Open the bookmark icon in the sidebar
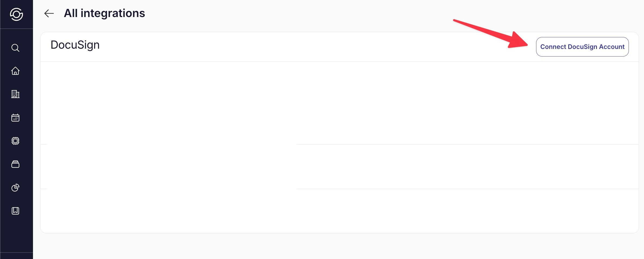Image resolution: width=644 pixels, height=259 pixels. (x=15, y=211)
